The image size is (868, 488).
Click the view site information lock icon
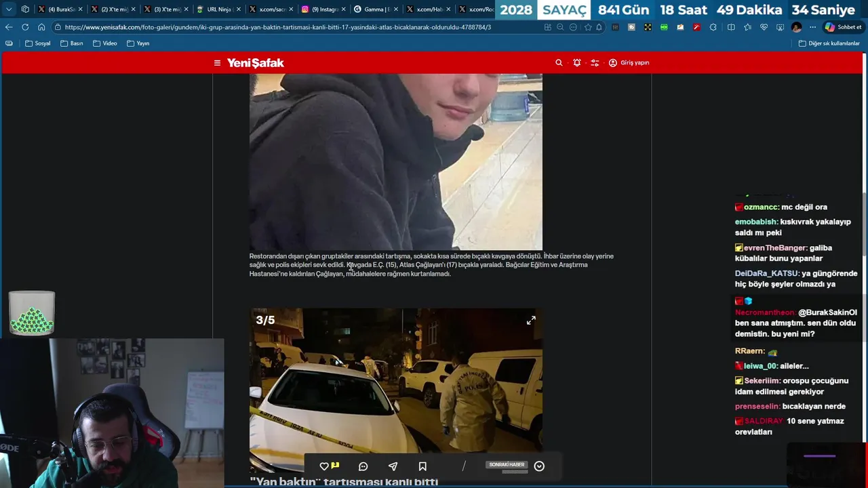(59, 27)
